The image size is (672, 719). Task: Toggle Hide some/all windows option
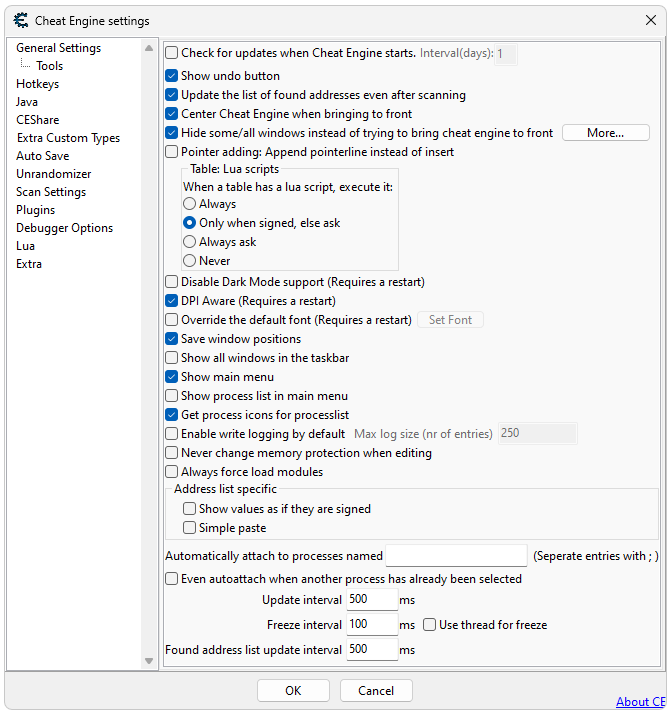coord(171,133)
